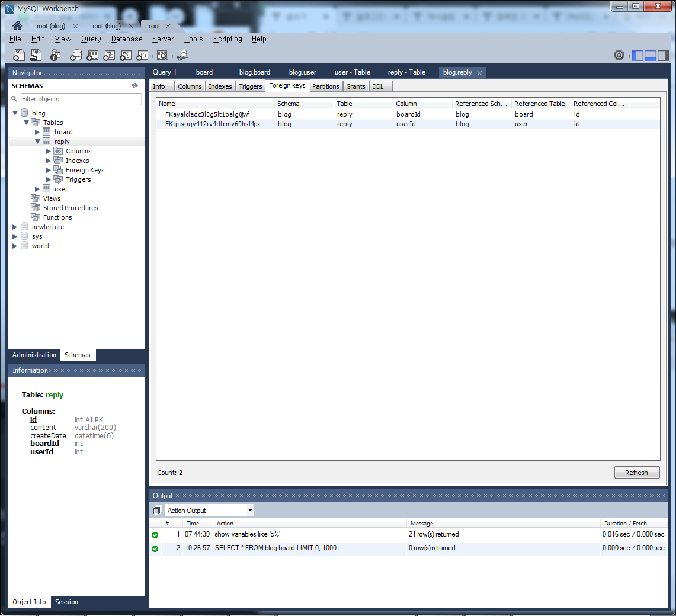Toggle the bottom output panel
This screenshot has height=616, width=676.
click(x=650, y=55)
